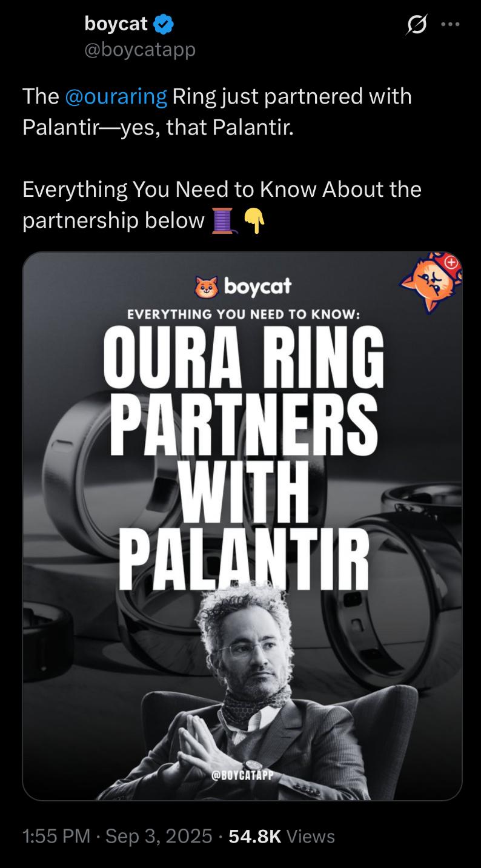The width and height of the screenshot is (481, 868).
Task: Click the 'boycat' wordmark inside the image
Action: click(257, 287)
